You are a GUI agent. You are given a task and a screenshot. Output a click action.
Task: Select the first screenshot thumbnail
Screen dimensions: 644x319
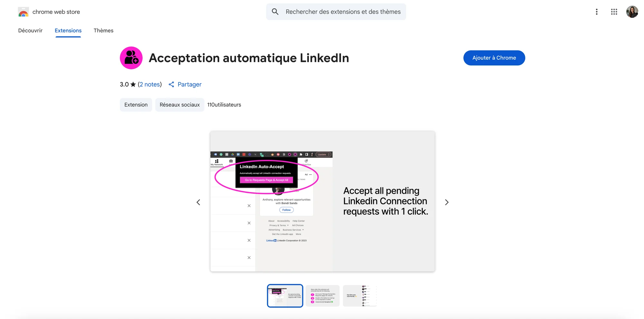285,296
